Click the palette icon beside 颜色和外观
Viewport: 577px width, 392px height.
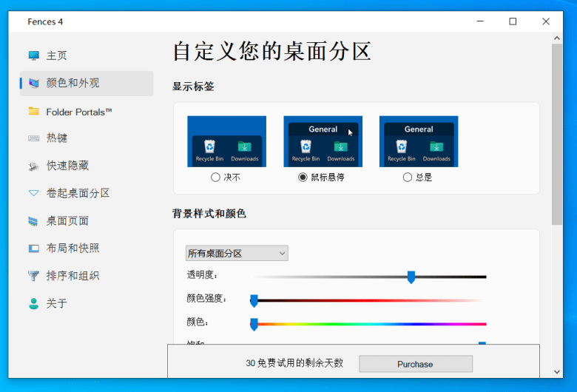[33, 83]
